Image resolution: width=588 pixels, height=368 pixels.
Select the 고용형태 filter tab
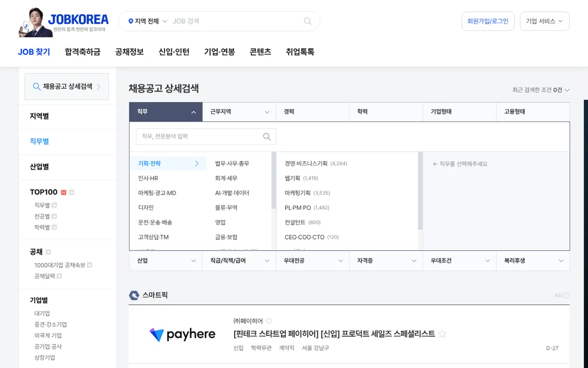533,112
